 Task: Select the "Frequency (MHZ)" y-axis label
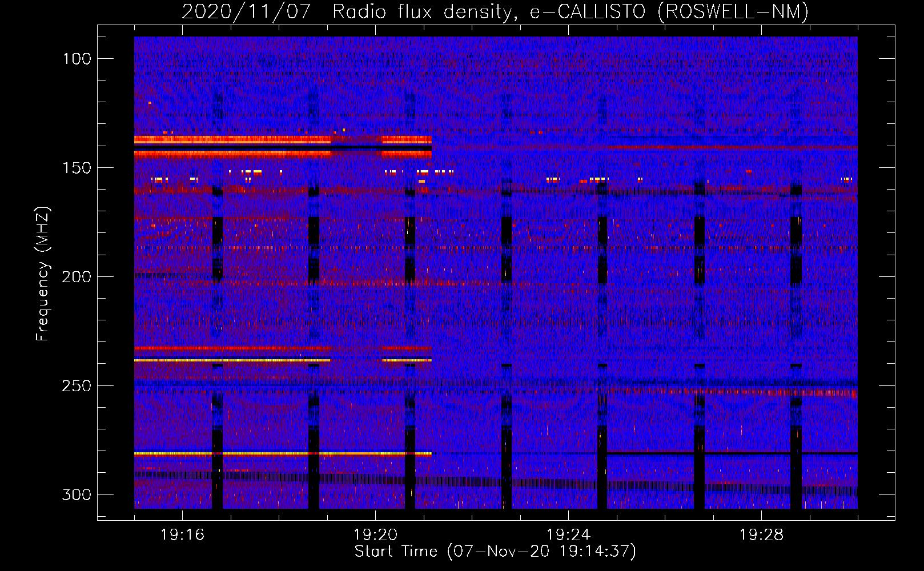43,274
